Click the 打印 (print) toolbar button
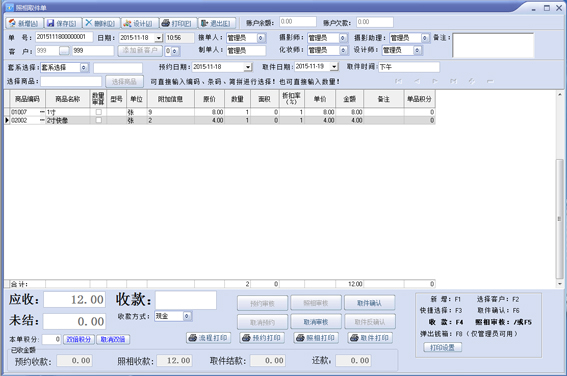The image size is (567, 376). click(x=178, y=23)
